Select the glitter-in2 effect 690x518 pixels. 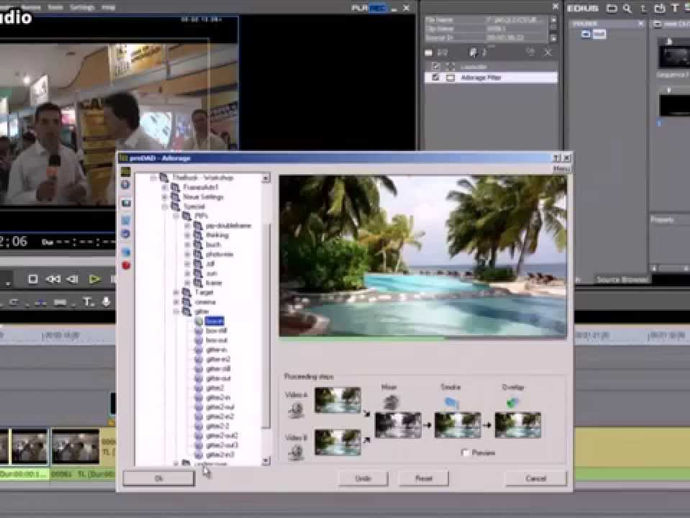click(218, 360)
